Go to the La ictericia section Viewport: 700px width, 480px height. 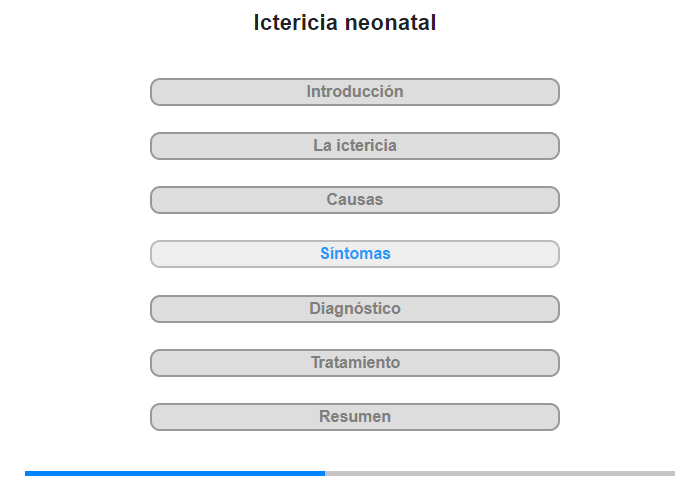(x=354, y=146)
